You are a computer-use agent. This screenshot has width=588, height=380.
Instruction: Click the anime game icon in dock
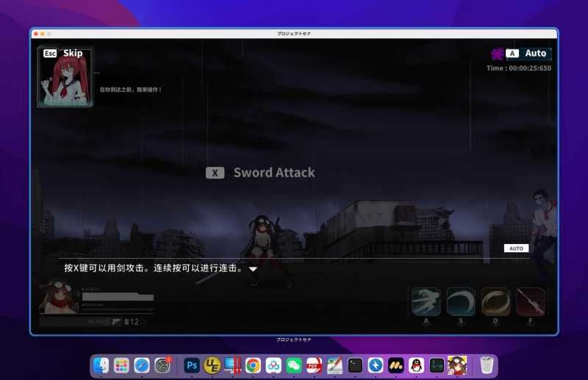[x=457, y=365]
